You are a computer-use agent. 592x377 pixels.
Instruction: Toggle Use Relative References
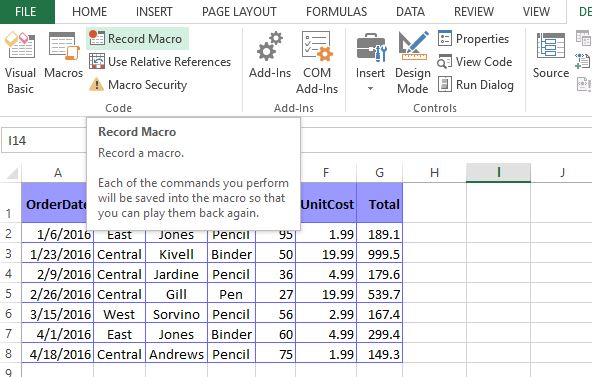pos(160,62)
